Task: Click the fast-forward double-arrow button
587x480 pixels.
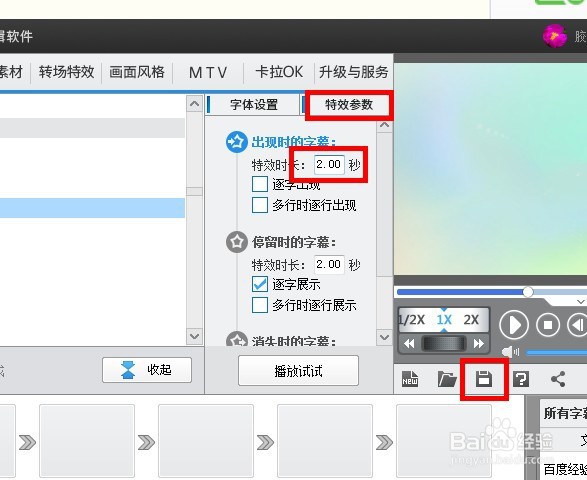Action: click(x=478, y=343)
